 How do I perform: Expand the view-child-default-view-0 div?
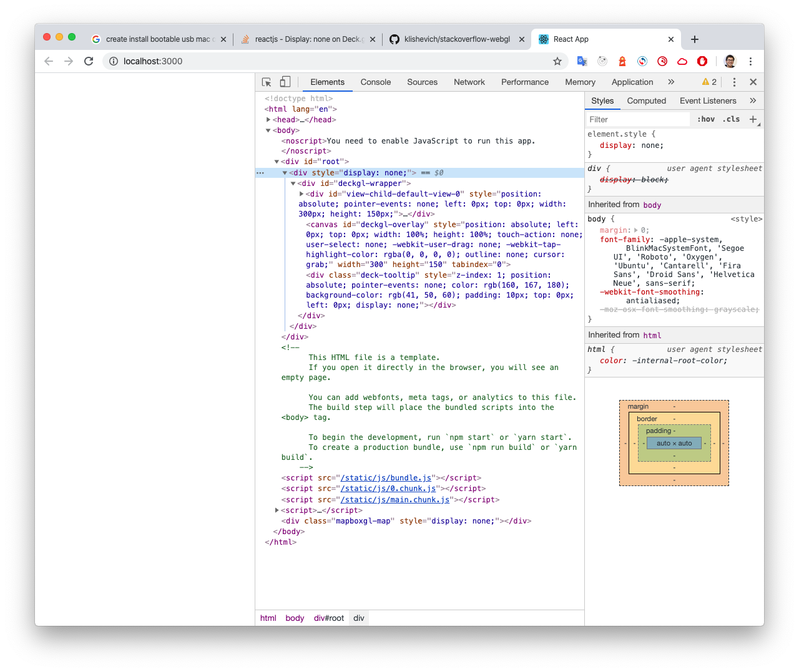coord(301,194)
